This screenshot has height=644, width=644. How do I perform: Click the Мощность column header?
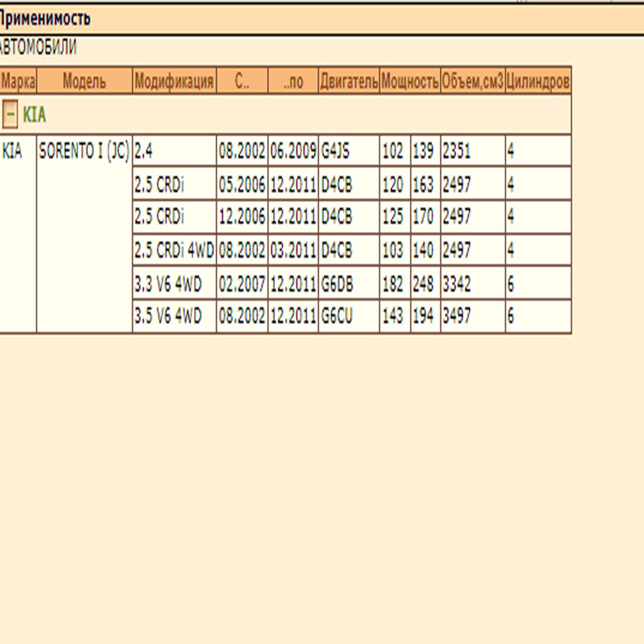point(410,81)
